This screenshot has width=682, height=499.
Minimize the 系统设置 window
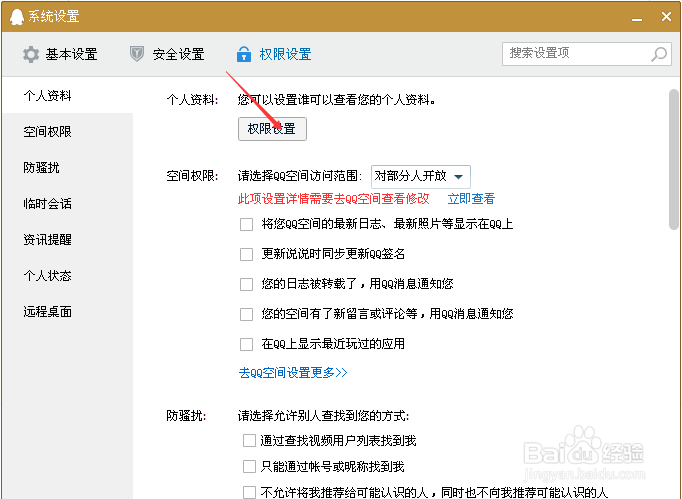(637, 19)
